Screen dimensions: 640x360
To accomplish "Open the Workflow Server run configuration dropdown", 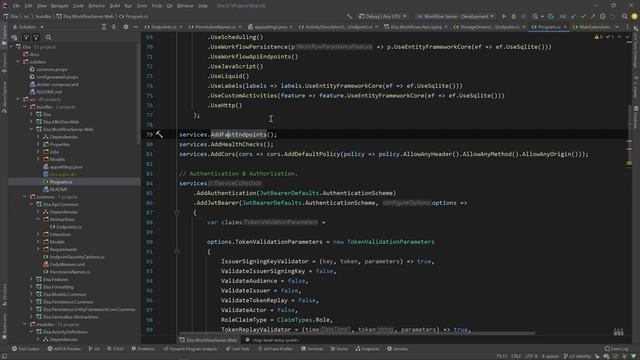I will [x=455, y=16].
